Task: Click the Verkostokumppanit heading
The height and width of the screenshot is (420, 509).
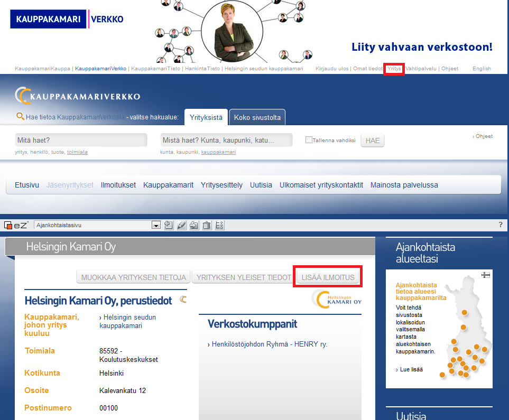Action: point(252,324)
